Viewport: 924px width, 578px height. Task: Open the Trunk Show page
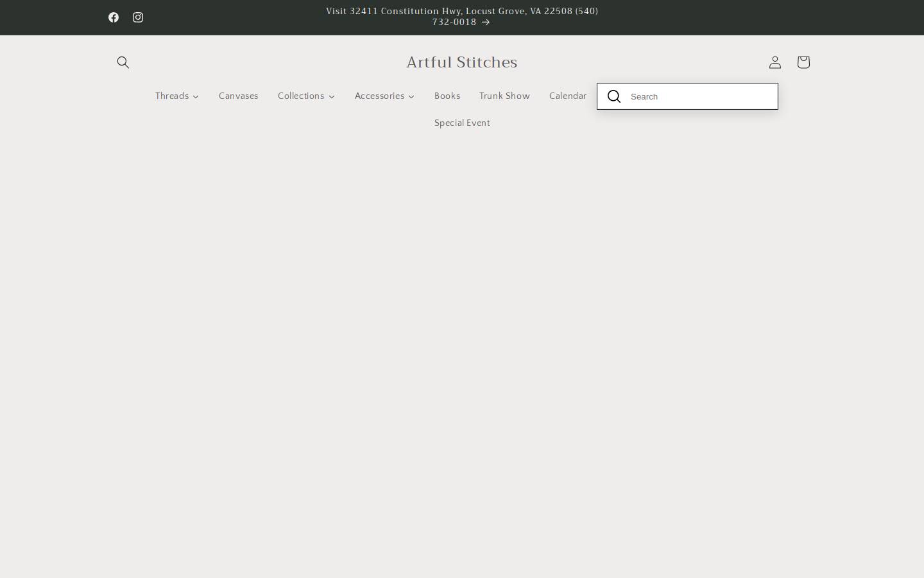click(x=504, y=96)
